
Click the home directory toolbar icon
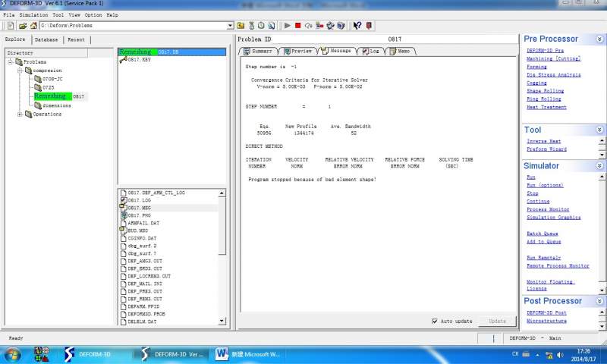33,26
